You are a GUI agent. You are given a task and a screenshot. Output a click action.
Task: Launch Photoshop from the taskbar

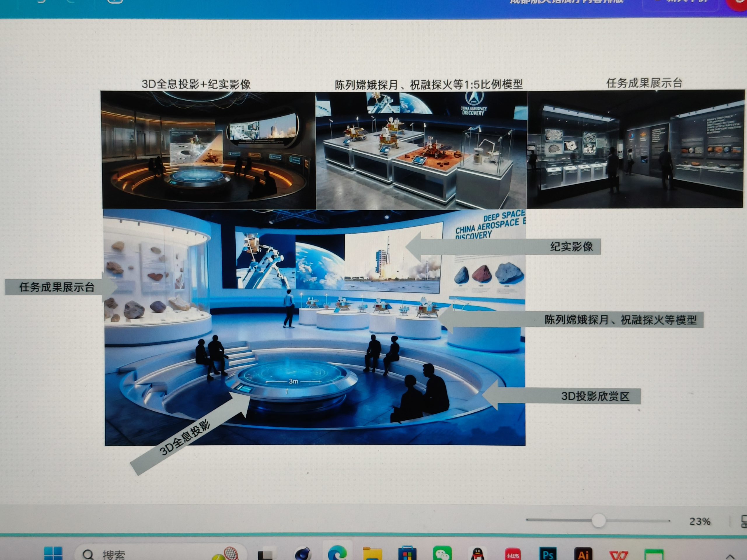pos(547,554)
